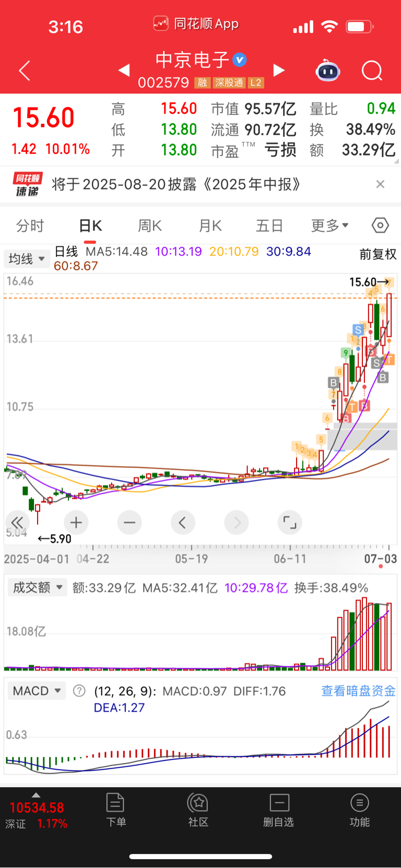Viewport: 401px width, 868px height.
Task: Open MACD help question-mark icon
Action: (x=79, y=691)
